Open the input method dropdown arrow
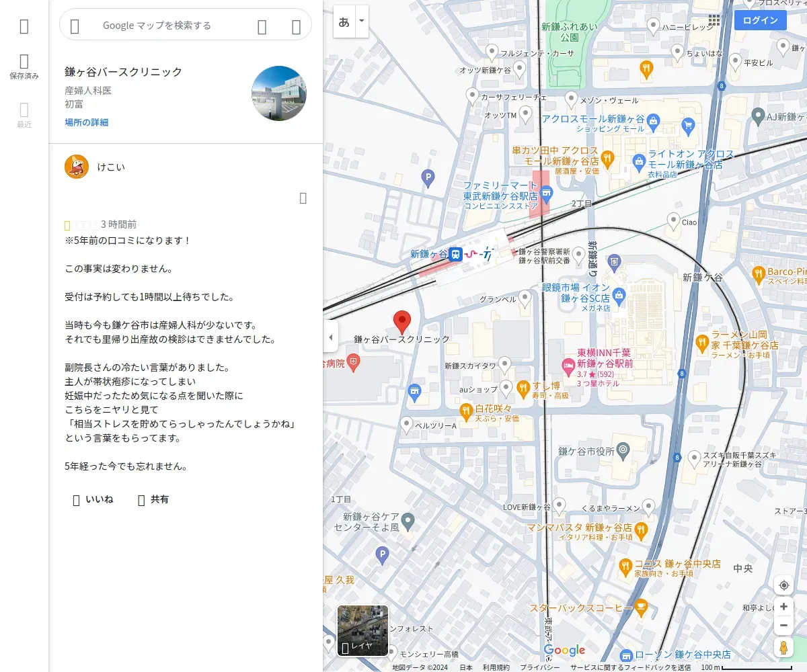Viewport: 807px width, 672px height. click(x=362, y=22)
